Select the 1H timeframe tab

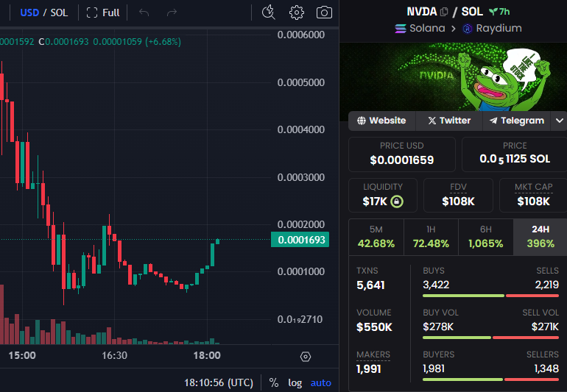[431, 237]
